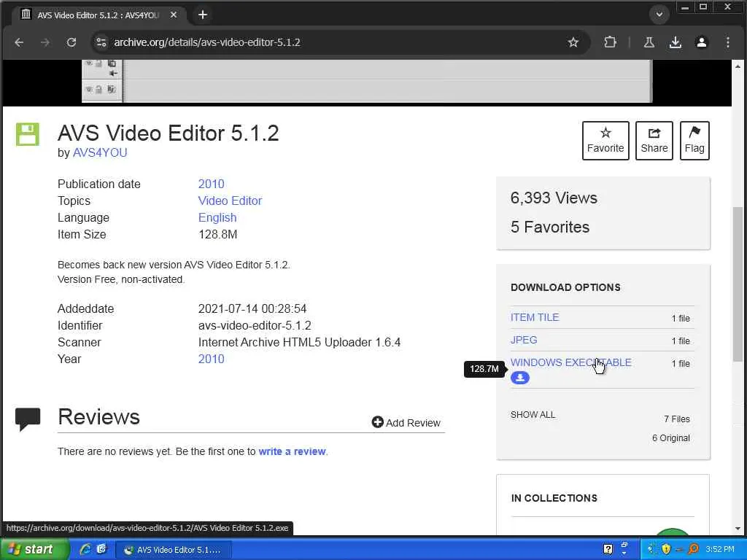The image size is (747, 560).
Task: Open the browser extensions puzzle icon
Action: pos(610,42)
